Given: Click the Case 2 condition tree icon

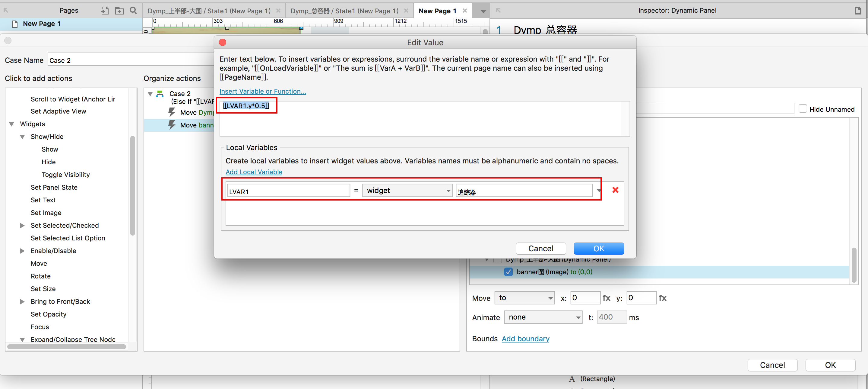Looking at the screenshot, I should tap(160, 94).
